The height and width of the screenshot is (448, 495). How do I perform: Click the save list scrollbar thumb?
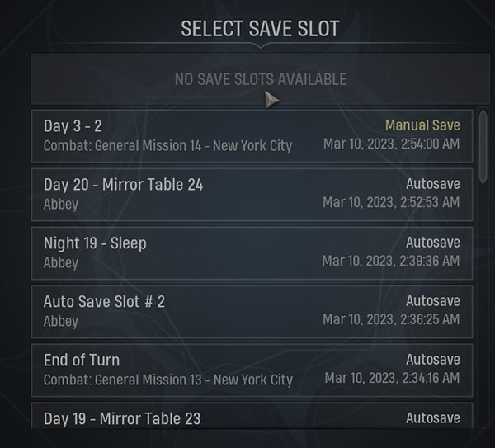pyautogui.click(x=483, y=147)
